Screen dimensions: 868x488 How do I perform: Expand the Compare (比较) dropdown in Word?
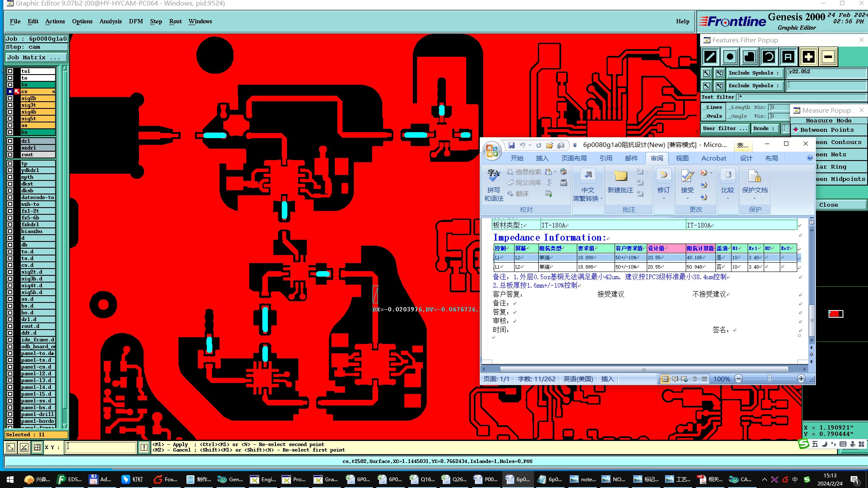[728, 198]
